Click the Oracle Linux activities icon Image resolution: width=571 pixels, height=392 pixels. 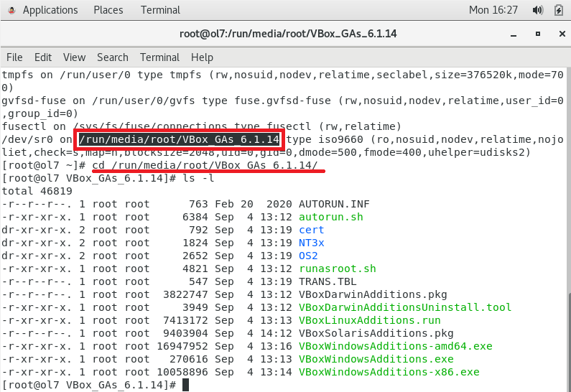[x=11, y=10]
